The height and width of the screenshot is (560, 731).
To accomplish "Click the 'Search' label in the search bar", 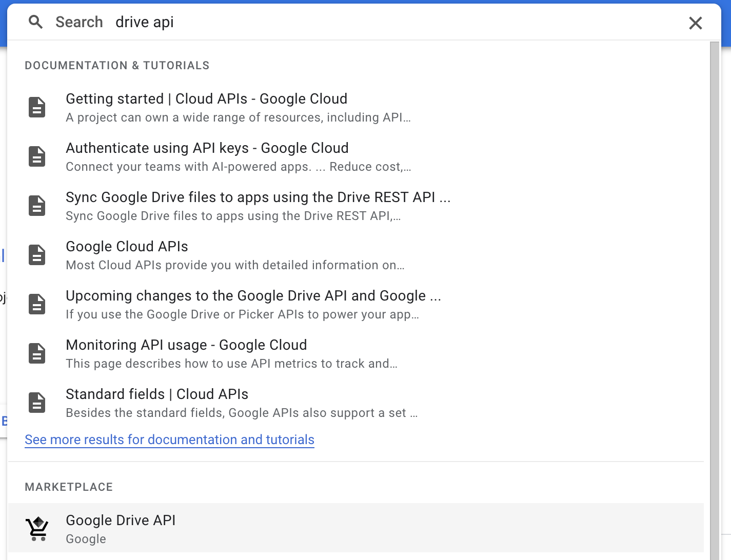I will pyautogui.click(x=79, y=22).
